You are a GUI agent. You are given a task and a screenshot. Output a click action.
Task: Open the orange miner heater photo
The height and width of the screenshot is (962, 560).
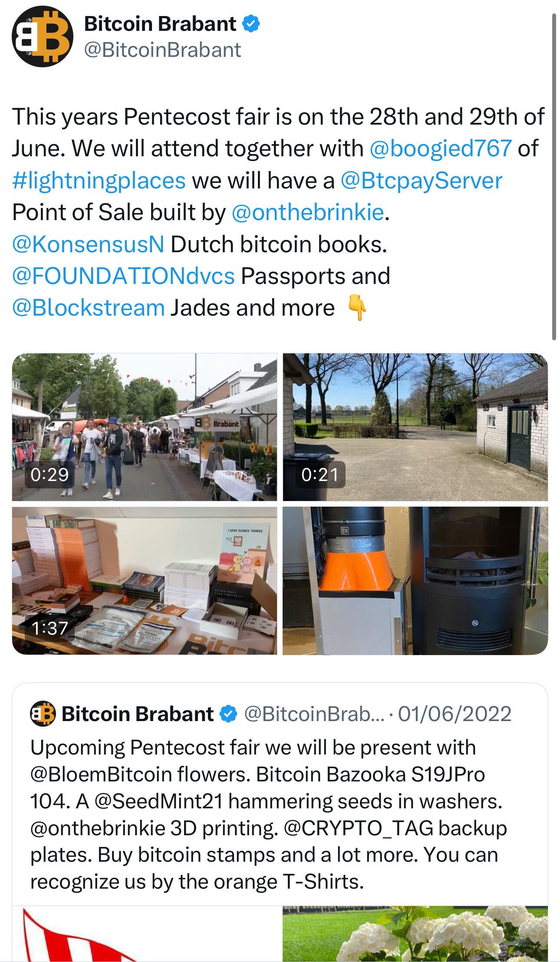click(x=415, y=580)
